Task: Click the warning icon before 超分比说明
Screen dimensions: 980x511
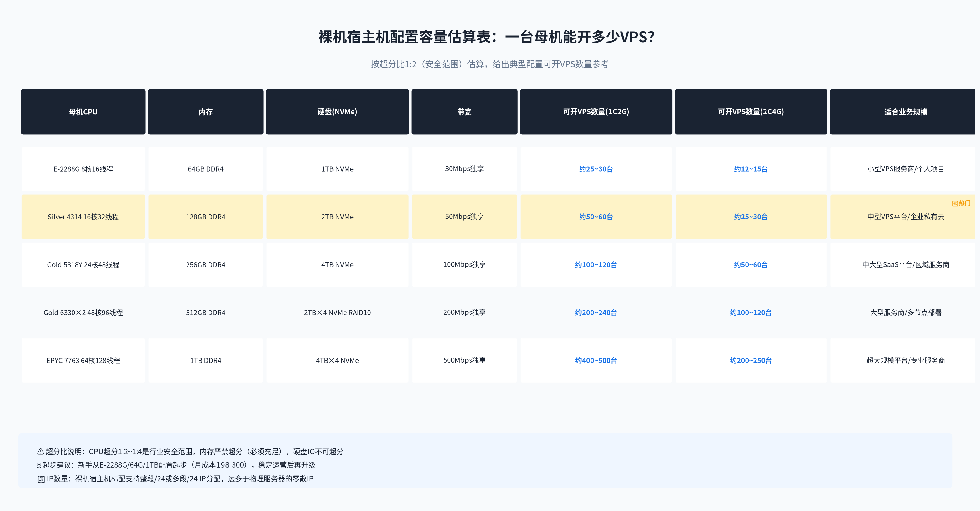Action: [x=40, y=452]
